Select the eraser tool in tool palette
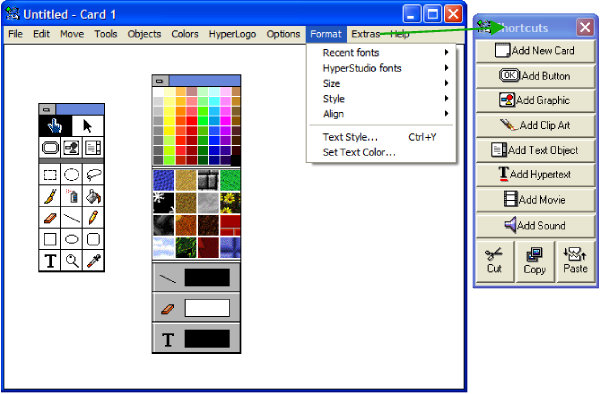600x394 pixels. (50, 218)
